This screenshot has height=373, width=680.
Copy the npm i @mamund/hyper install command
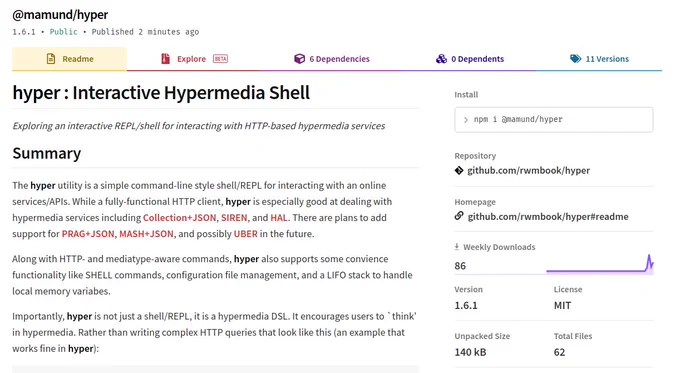[553, 120]
